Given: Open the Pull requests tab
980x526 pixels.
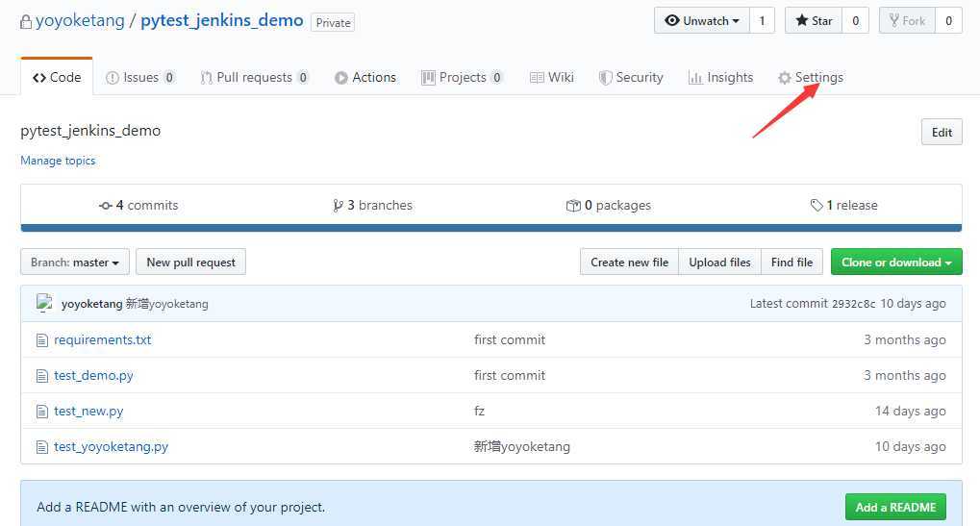Looking at the screenshot, I should coord(254,78).
